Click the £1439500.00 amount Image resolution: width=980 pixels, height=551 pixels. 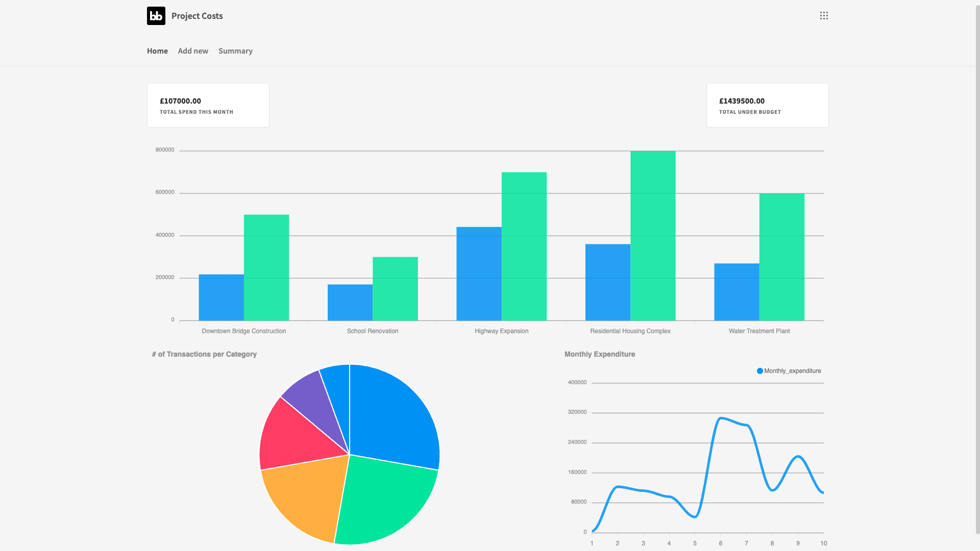742,101
